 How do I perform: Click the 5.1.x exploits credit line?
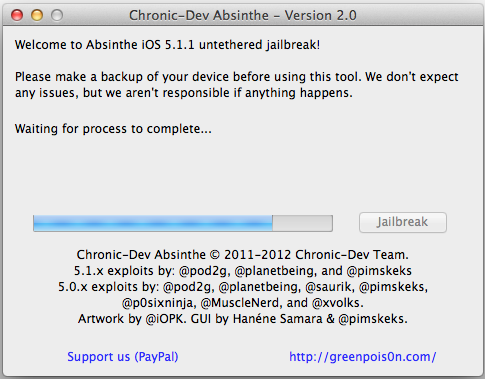point(243,271)
